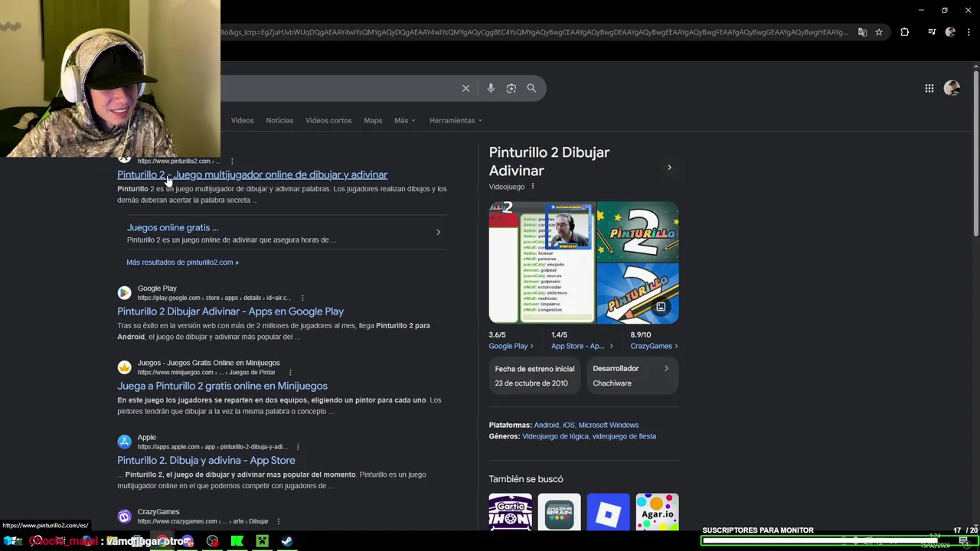Image resolution: width=980 pixels, height=551 pixels.
Task: Start voice search with the microphone icon
Action: tap(491, 88)
